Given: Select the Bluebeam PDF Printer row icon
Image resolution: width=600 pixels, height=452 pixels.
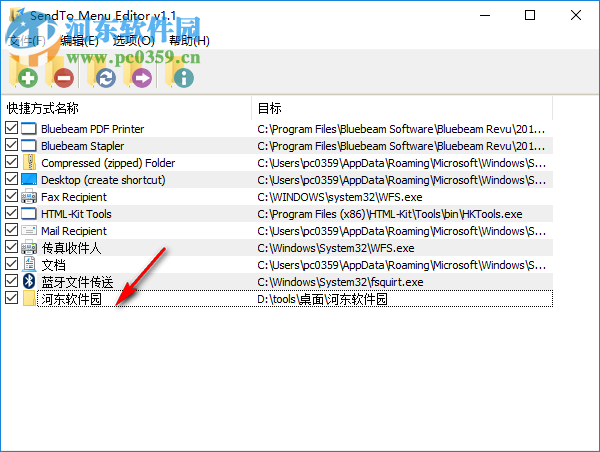Looking at the screenshot, I should click(x=29, y=129).
